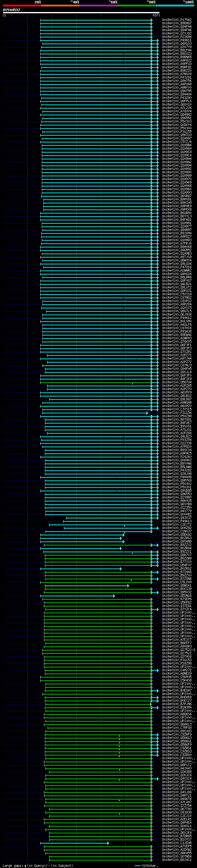
Task: Select hit label UniRef100_C1EIT2
Action: (x=176, y=524)
